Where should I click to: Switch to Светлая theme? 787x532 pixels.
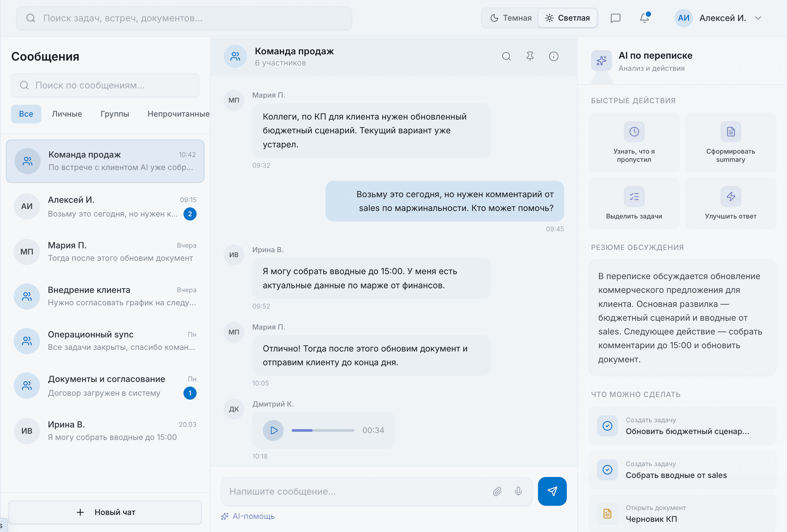point(567,18)
